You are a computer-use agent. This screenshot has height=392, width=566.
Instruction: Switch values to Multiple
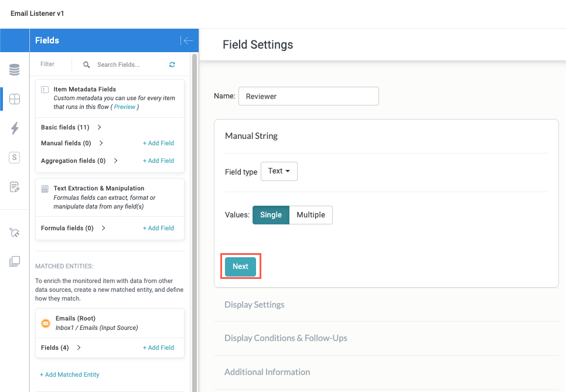311,215
